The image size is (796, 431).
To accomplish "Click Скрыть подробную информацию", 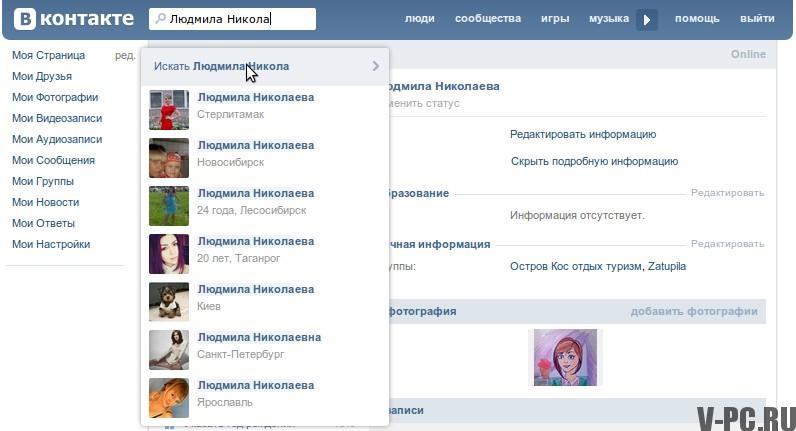I will [594, 161].
